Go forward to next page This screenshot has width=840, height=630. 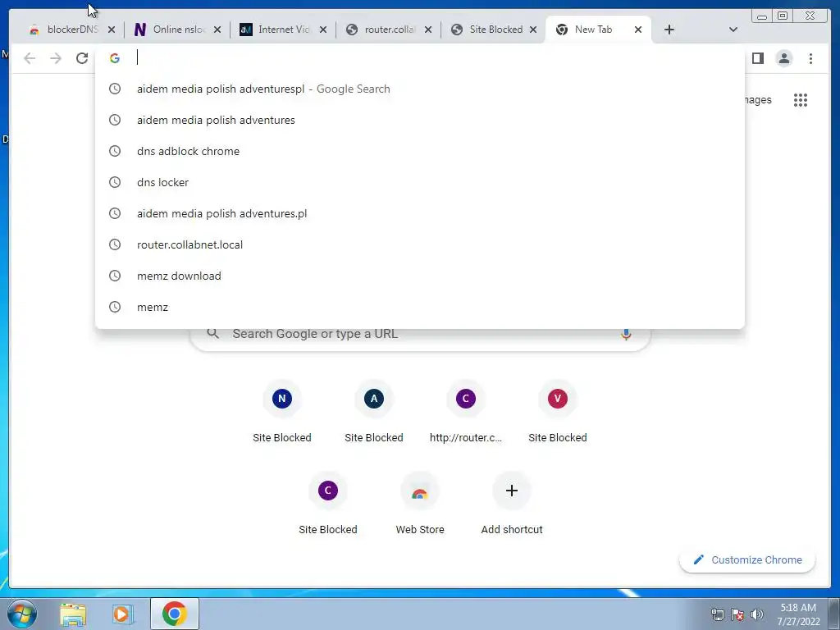tap(56, 58)
